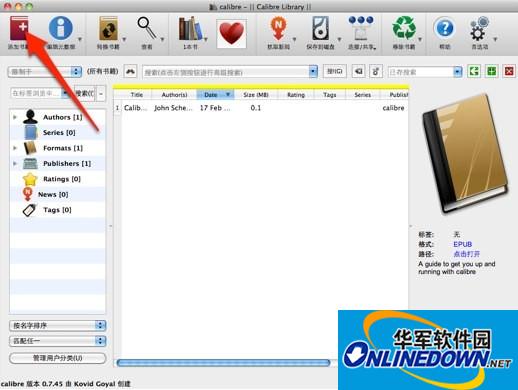This screenshot has height=390, width=518.
Task: Click the horizontal scrollbar under the book list
Action: click(223, 363)
